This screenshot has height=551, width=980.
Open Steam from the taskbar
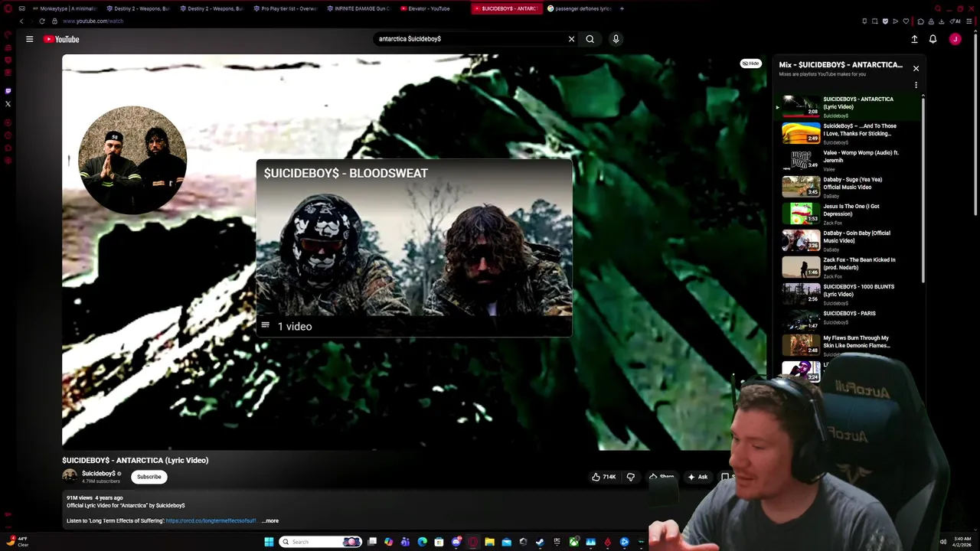(540, 542)
